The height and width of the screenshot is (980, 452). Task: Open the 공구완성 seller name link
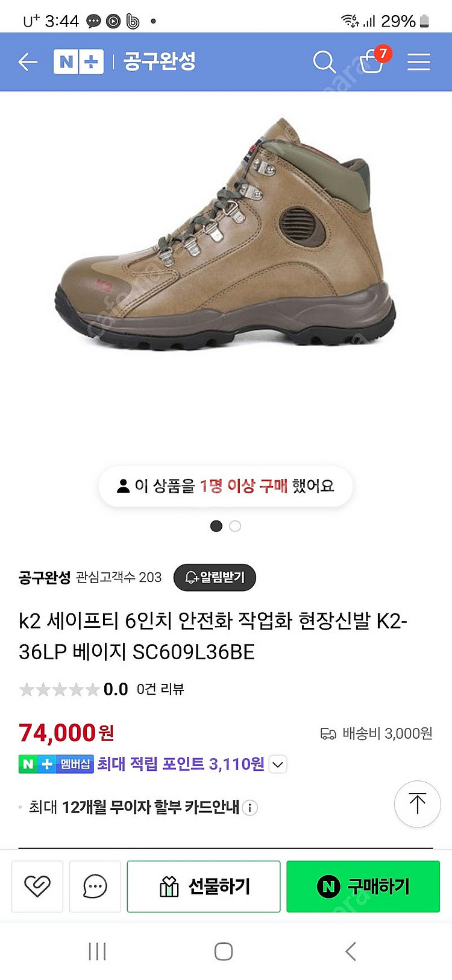45,577
